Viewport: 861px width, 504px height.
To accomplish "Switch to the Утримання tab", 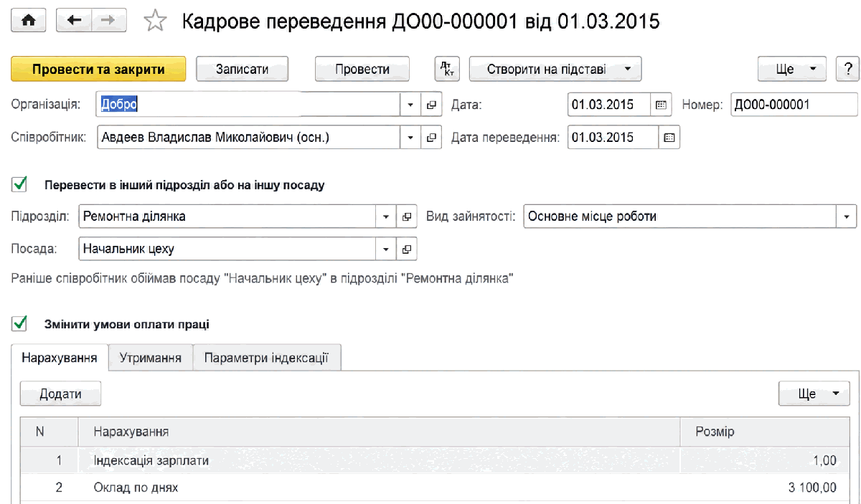I will [150, 357].
